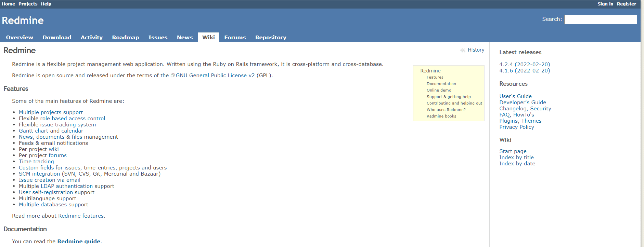Jump to Features in the table of contents
644x247 pixels.
(435, 78)
